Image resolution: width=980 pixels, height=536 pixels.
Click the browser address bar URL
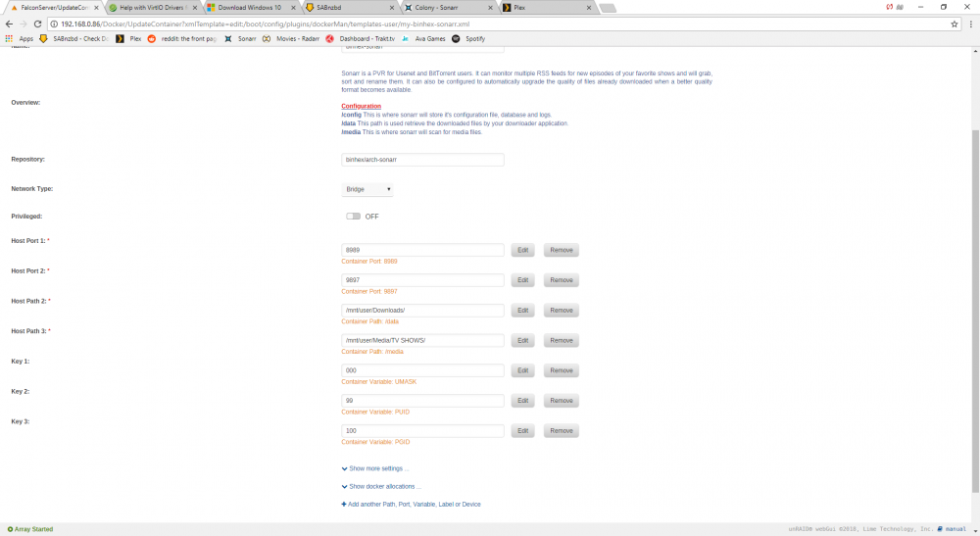[265, 24]
